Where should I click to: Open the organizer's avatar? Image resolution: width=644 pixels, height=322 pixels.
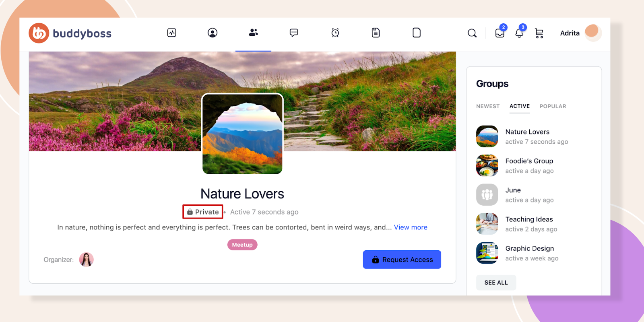click(86, 260)
